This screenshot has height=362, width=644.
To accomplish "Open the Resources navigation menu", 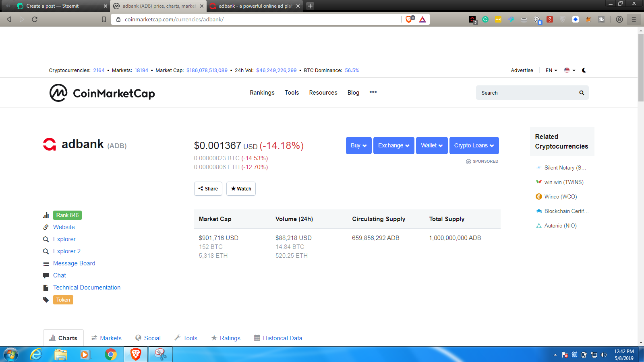I will [323, 93].
